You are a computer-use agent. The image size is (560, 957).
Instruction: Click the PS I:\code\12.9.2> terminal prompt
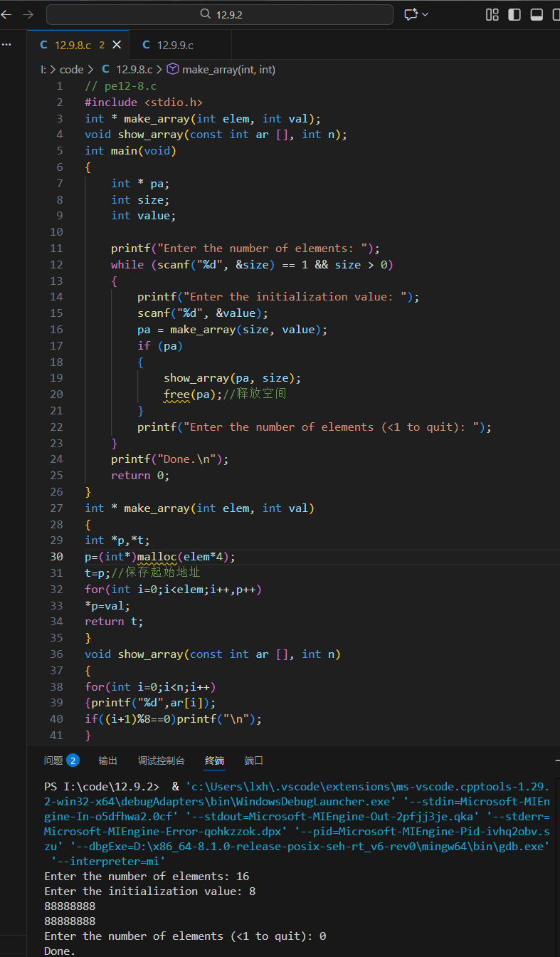click(x=102, y=787)
